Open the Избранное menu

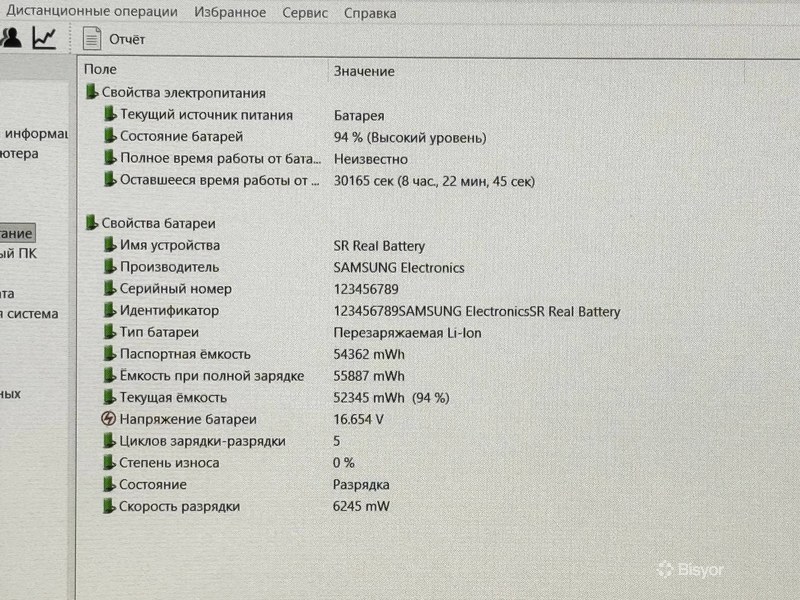coord(230,12)
